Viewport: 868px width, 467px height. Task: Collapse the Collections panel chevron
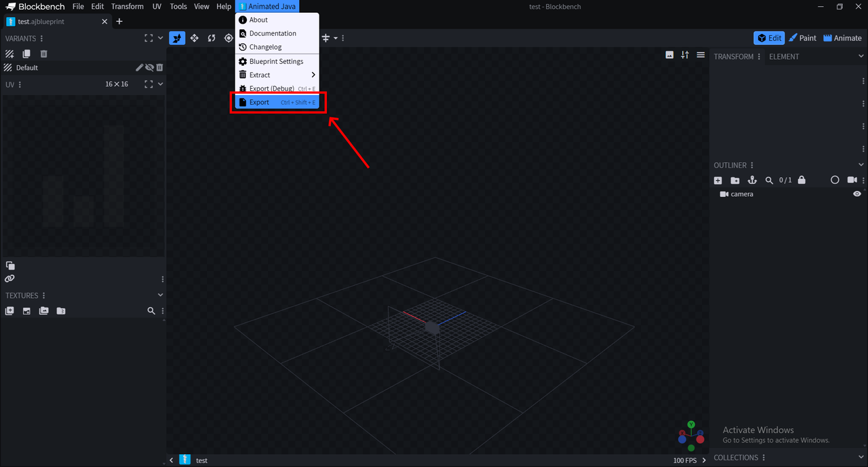[x=861, y=457]
